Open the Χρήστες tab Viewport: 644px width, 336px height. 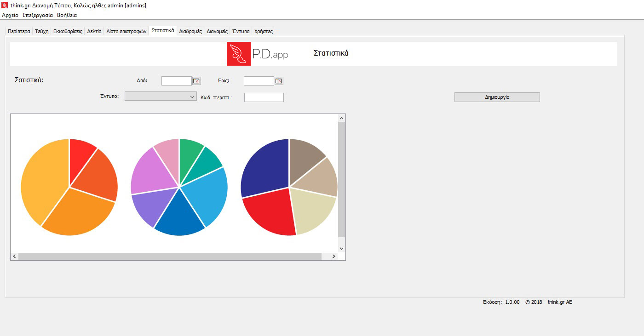click(x=264, y=32)
